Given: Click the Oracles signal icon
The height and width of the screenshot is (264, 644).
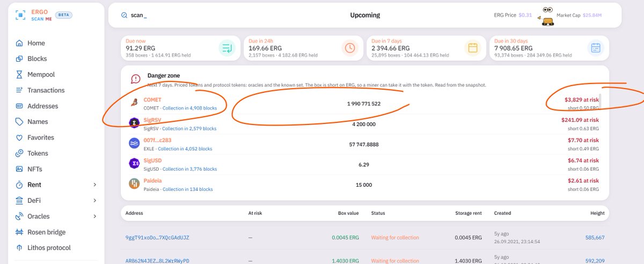Looking at the screenshot, I should point(19,216).
